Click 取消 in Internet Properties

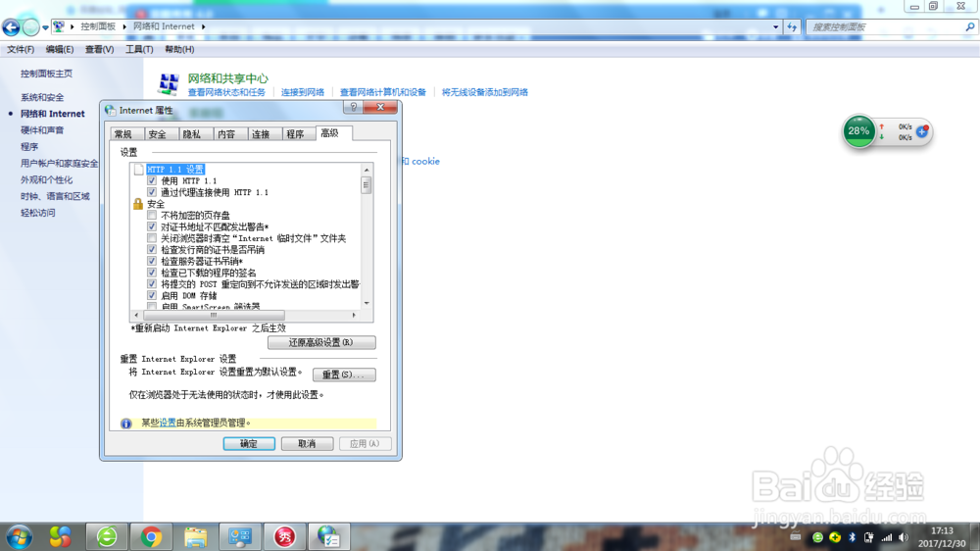point(307,444)
